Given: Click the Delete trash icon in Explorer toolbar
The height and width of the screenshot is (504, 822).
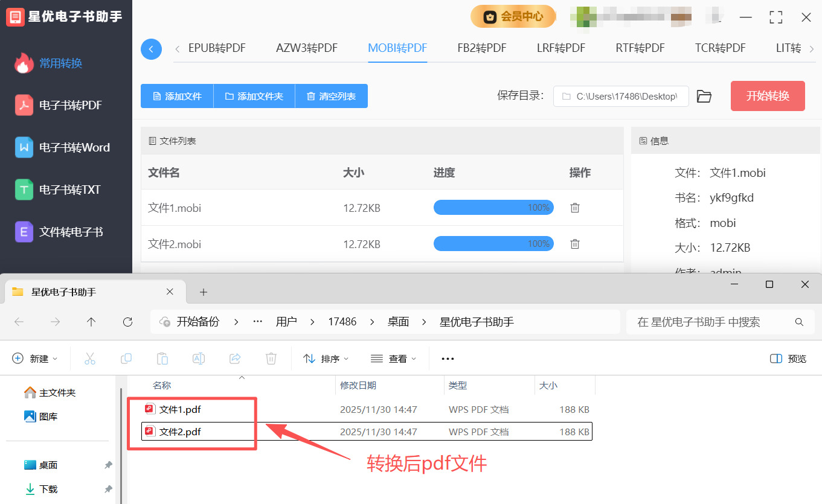Looking at the screenshot, I should tap(271, 359).
